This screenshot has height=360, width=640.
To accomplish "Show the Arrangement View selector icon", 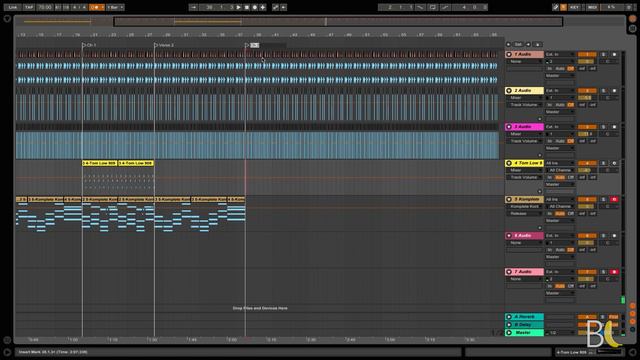I will 632,19.
